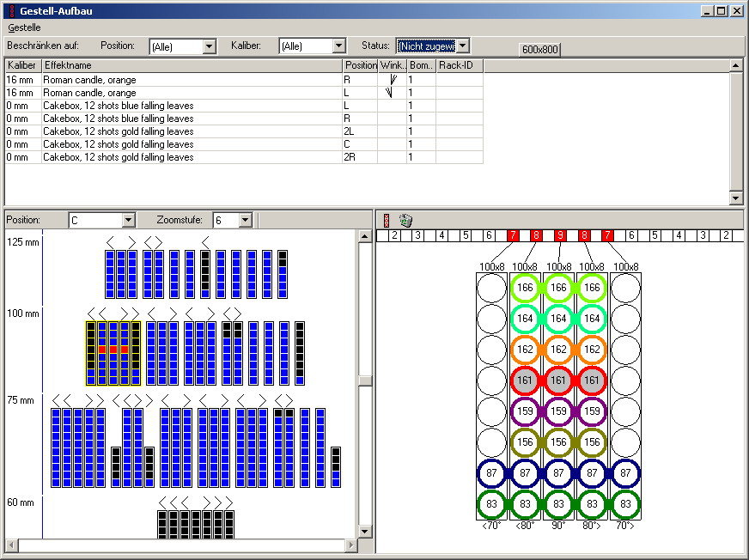Select the red position marker numbered 9
Screen dimensions: 749x560
click(x=559, y=235)
